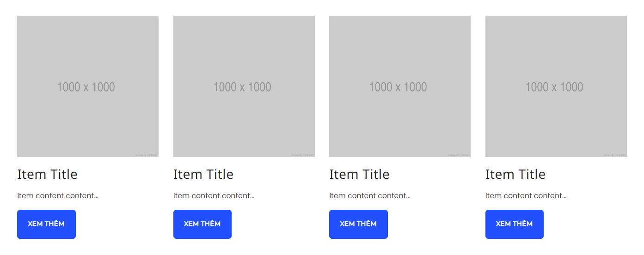Open the first card's 1000 x 1000 placeholder image
This screenshot has width=644, height=255.
(88, 86)
